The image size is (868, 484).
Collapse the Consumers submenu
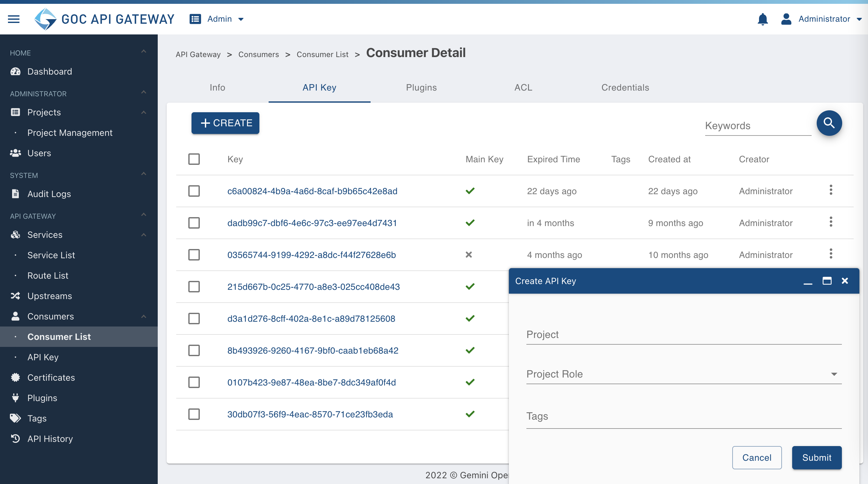point(143,317)
